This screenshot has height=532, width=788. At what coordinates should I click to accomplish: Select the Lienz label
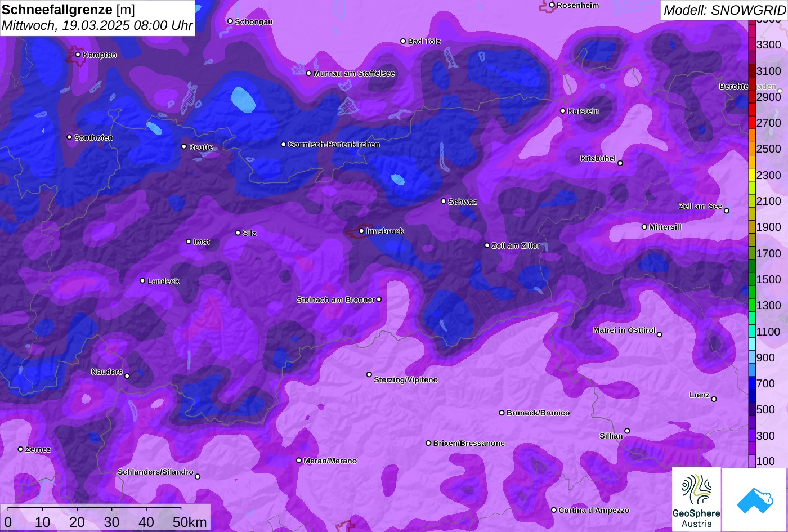pyautogui.click(x=700, y=395)
